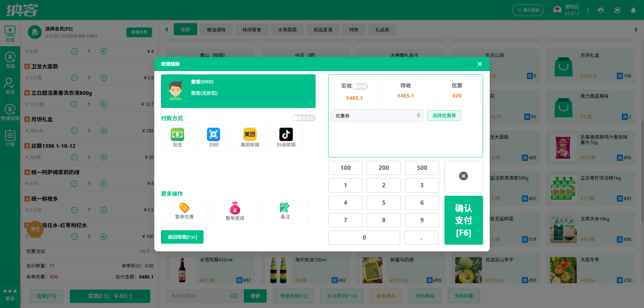Click the 选择优惠券 button
The width and height of the screenshot is (644, 308).
[444, 116]
